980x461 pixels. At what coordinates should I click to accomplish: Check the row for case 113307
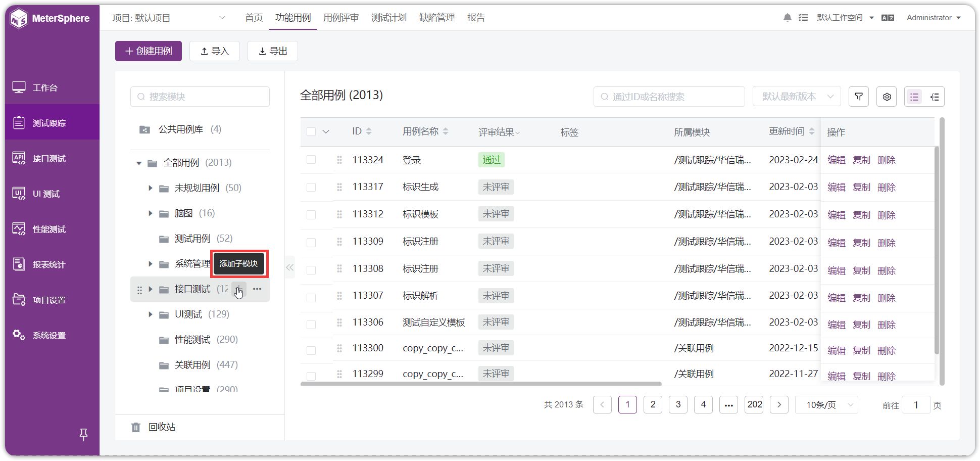311,297
